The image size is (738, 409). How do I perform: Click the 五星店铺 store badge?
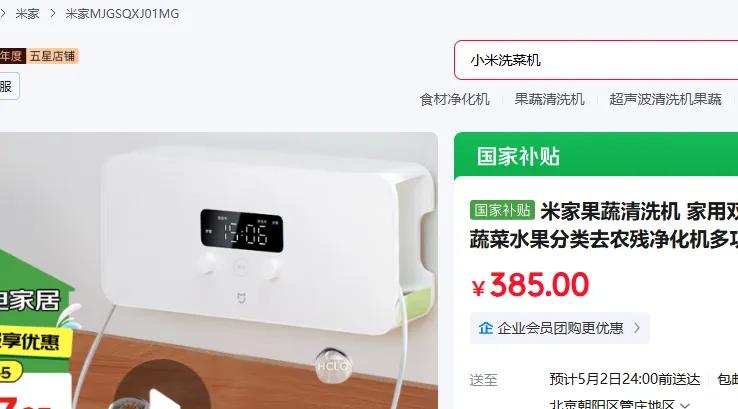point(52,56)
